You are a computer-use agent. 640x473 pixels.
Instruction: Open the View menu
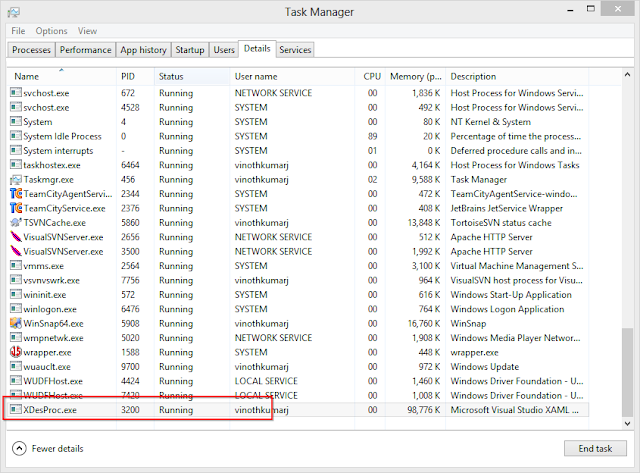[x=87, y=31]
